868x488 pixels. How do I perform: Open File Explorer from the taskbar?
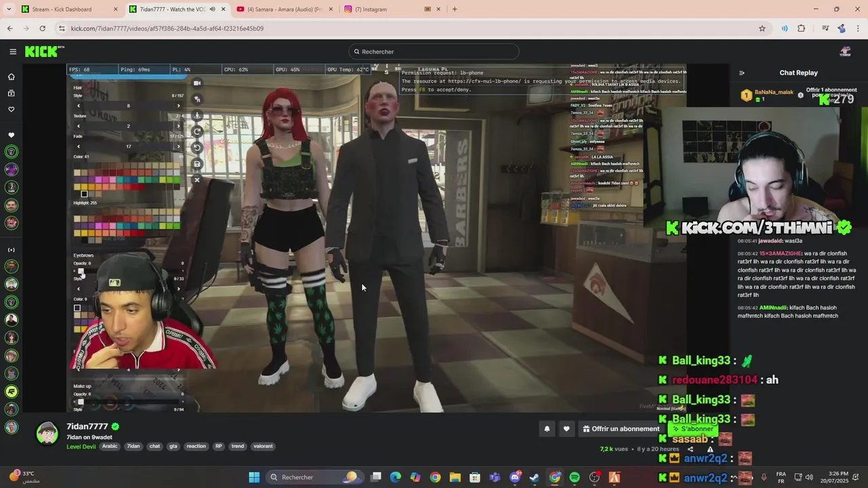click(x=455, y=477)
